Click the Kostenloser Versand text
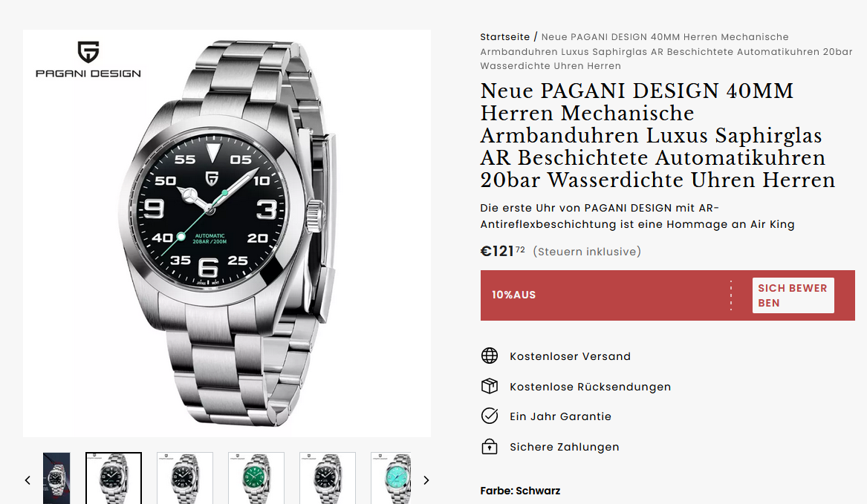 pyautogui.click(x=570, y=356)
